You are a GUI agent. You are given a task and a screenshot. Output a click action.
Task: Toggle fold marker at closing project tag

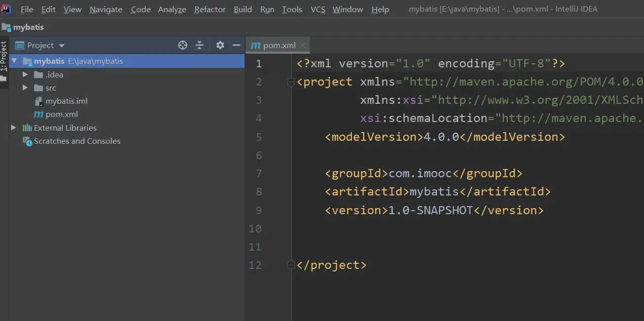click(291, 265)
